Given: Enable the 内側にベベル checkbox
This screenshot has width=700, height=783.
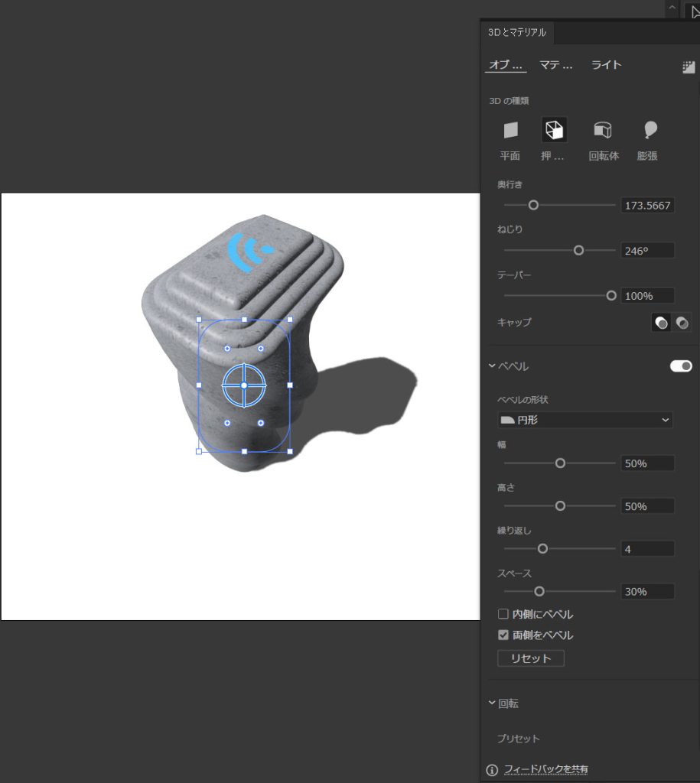Looking at the screenshot, I should (x=503, y=614).
